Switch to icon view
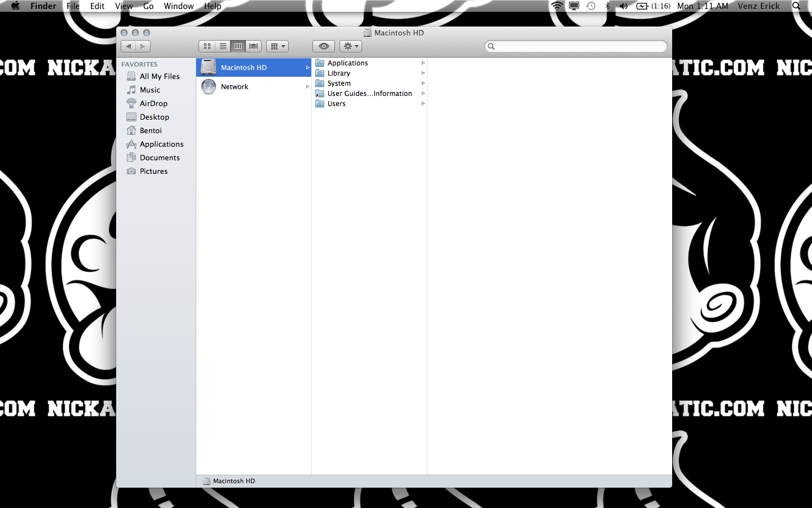Image resolution: width=812 pixels, height=508 pixels. tap(207, 46)
